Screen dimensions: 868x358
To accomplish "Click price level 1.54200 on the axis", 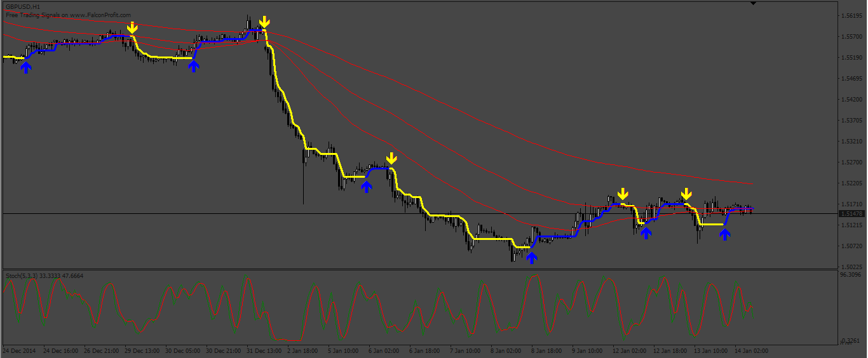I will click(850, 100).
